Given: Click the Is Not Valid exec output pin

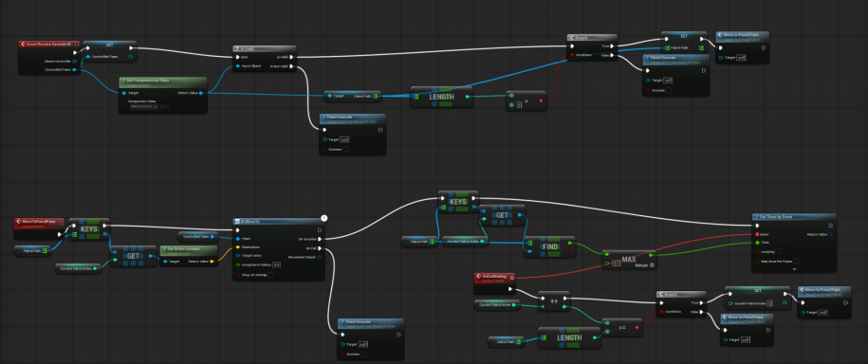Looking at the screenshot, I should click(293, 67).
